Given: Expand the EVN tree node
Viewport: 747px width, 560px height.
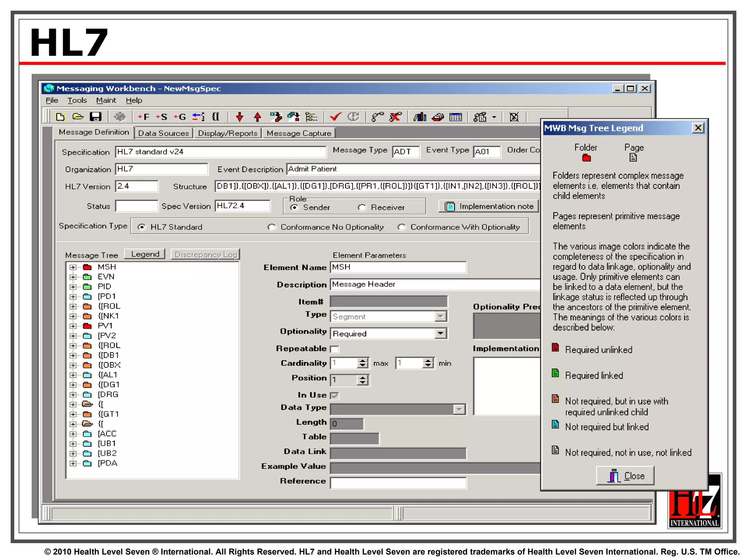Looking at the screenshot, I should [73, 277].
